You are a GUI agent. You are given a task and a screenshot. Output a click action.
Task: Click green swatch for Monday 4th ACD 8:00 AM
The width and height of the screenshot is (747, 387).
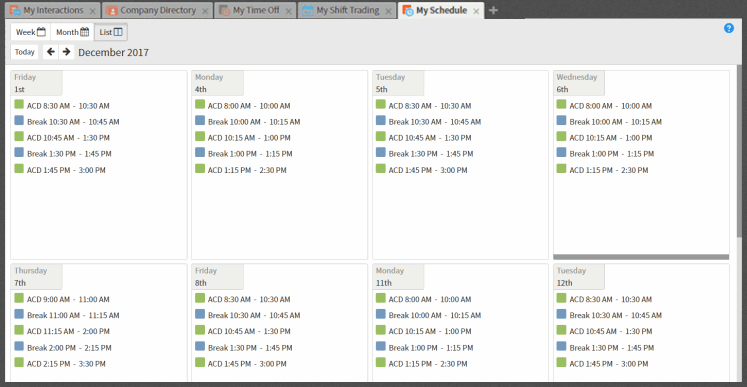pos(200,104)
